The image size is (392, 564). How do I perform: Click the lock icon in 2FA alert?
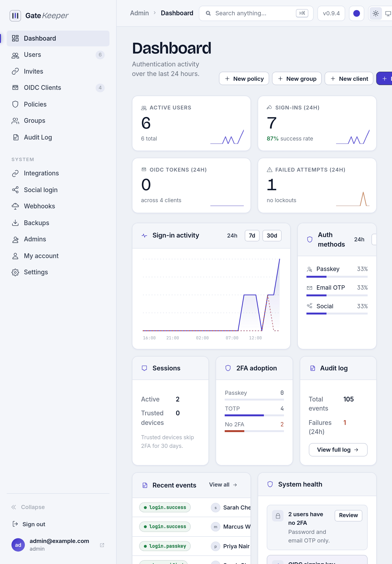pos(278,516)
